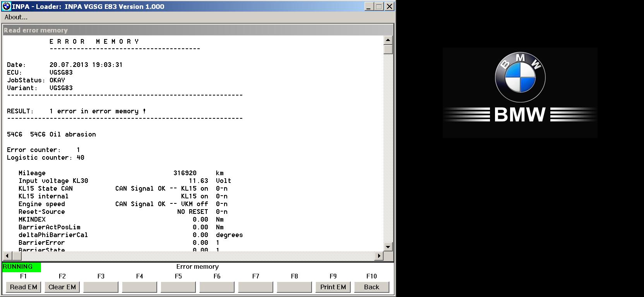Click the vertical scrollbar thumb
This screenshot has width=644, height=297.
click(x=388, y=49)
